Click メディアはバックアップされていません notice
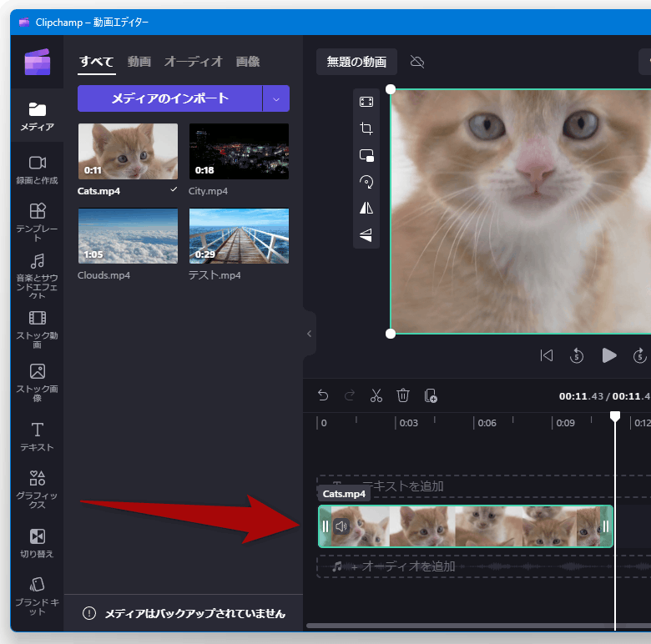651x644 pixels. pyautogui.click(x=195, y=613)
